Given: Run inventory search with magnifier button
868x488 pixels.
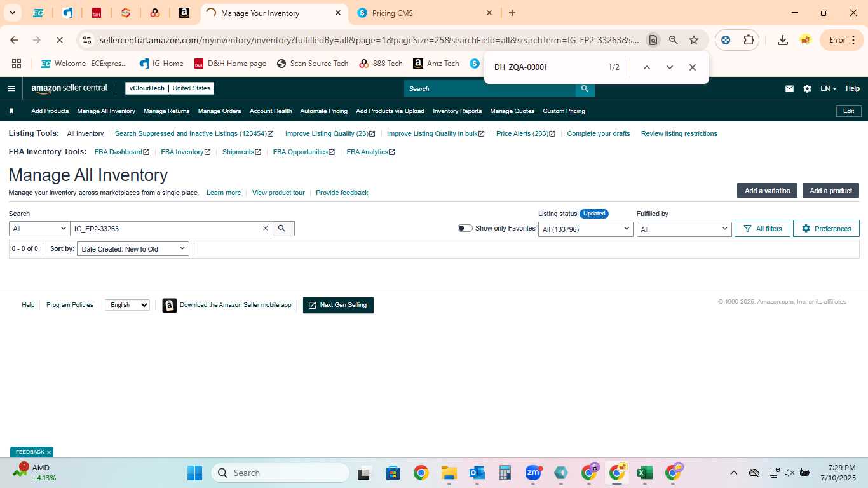Looking at the screenshot, I should click(x=283, y=229).
